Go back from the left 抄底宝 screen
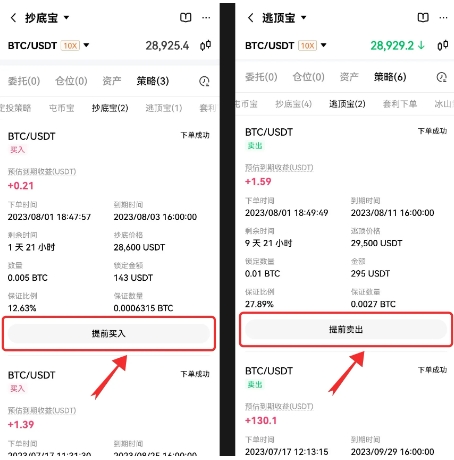 point(13,18)
